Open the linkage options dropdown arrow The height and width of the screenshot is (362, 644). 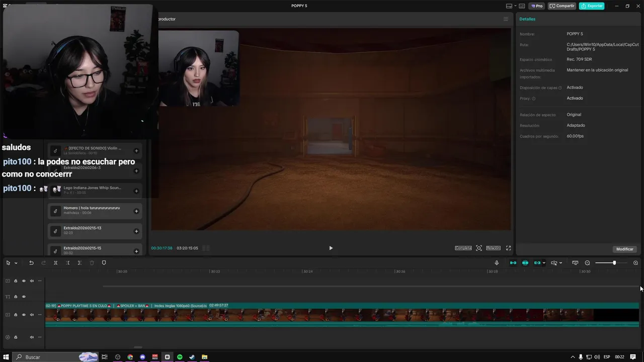pyautogui.click(x=544, y=263)
